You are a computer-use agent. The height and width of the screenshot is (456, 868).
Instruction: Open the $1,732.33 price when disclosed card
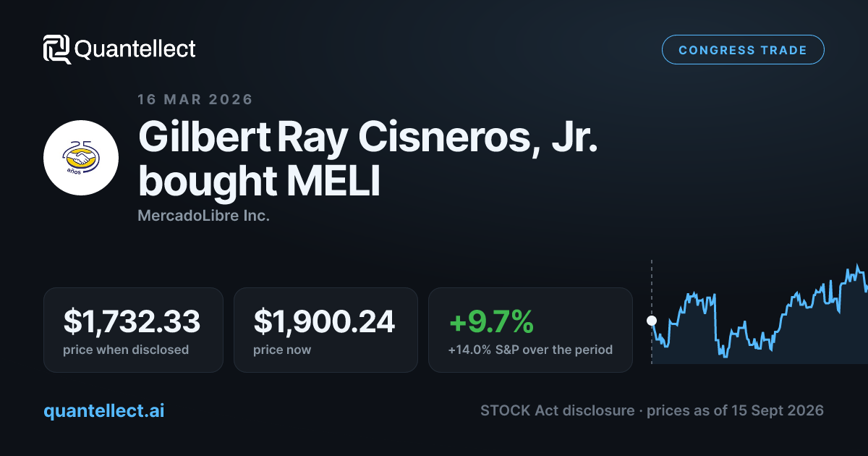[x=133, y=330]
